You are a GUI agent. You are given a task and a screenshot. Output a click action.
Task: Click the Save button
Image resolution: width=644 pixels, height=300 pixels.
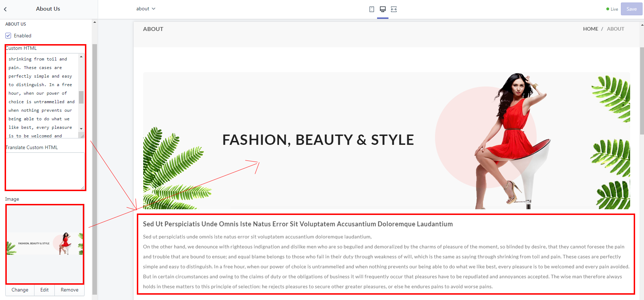[x=631, y=9]
